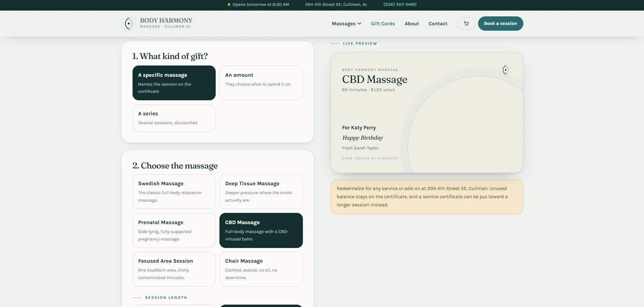Click the BODY HARMONY brand name
The height and width of the screenshot is (307, 644).
coord(166,20)
